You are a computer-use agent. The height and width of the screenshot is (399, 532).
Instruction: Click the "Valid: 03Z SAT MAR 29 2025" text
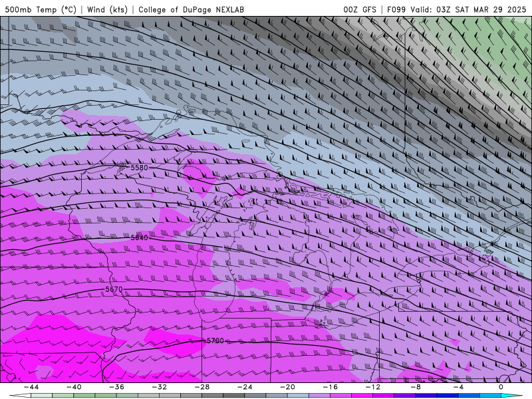(x=468, y=9)
